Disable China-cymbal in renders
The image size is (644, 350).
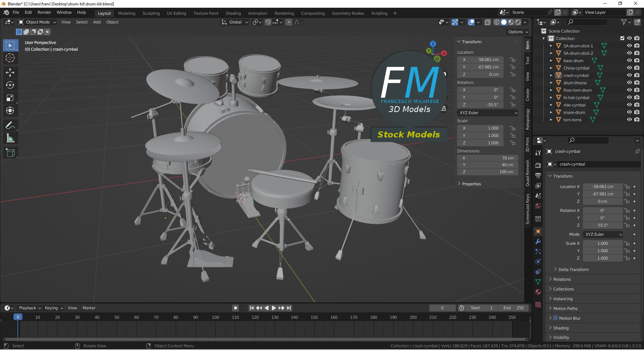(x=637, y=68)
